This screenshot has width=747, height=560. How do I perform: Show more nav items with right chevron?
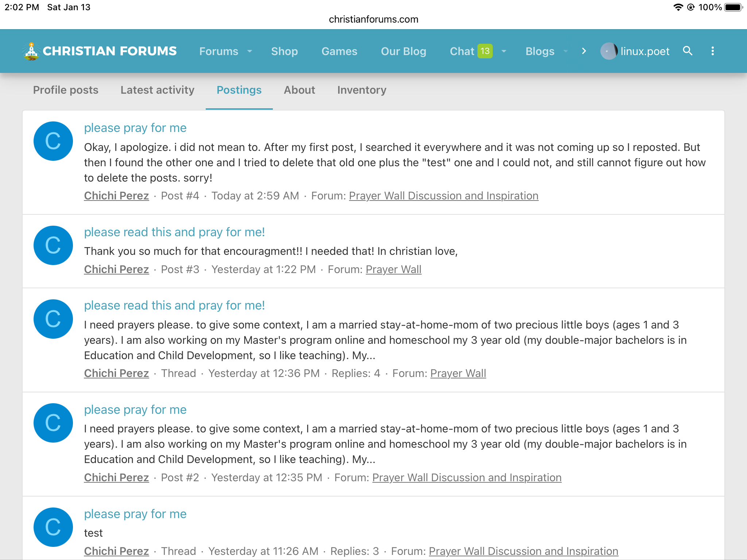[584, 51]
